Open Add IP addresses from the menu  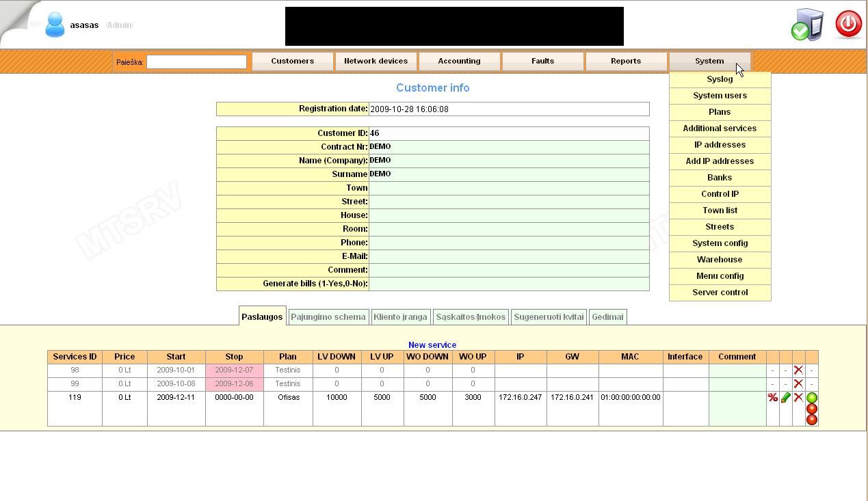pos(720,161)
